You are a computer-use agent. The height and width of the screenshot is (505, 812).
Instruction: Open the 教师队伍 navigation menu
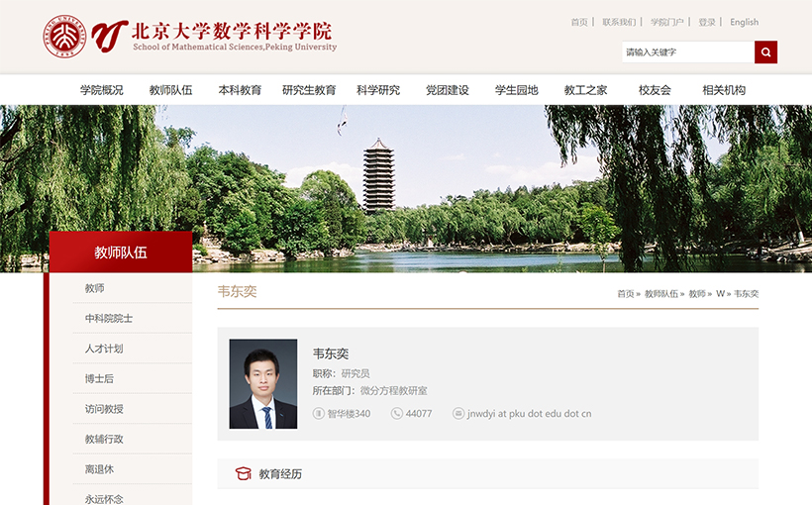click(170, 90)
